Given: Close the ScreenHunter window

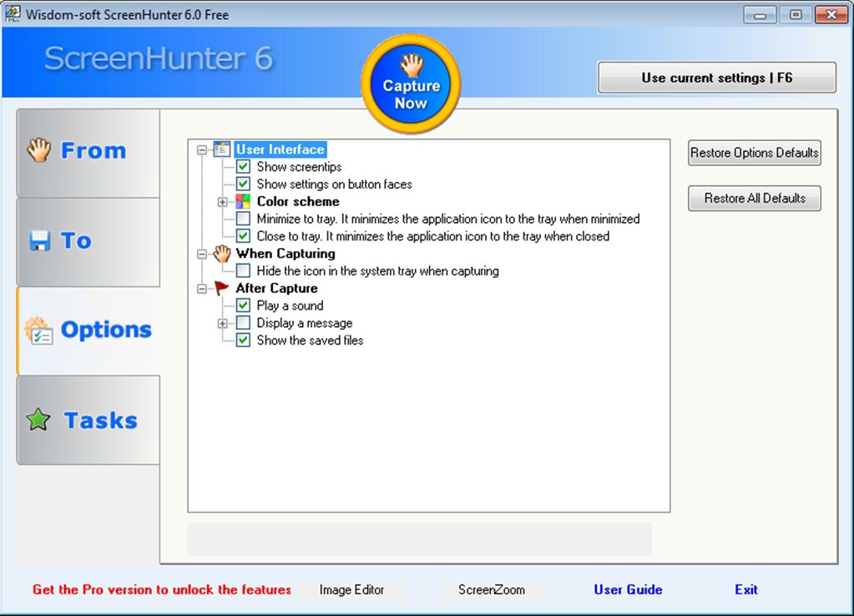Looking at the screenshot, I should click(x=831, y=15).
